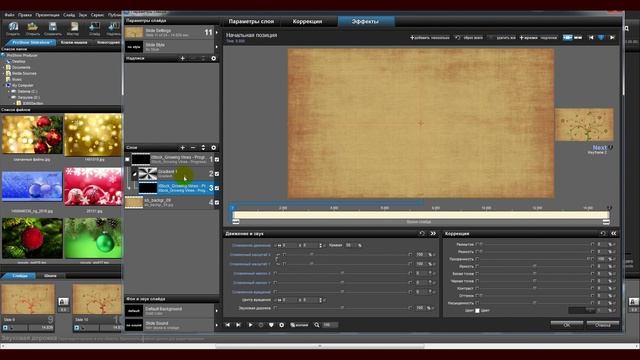Switch to the Параметры слоя tab
Image resolution: width=640 pixels, height=360 pixels.
251,21
